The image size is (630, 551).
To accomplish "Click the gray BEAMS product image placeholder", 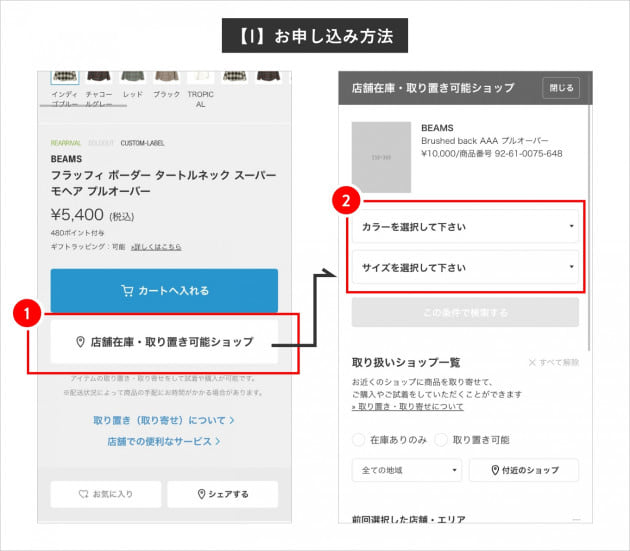I will tap(381, 157).
